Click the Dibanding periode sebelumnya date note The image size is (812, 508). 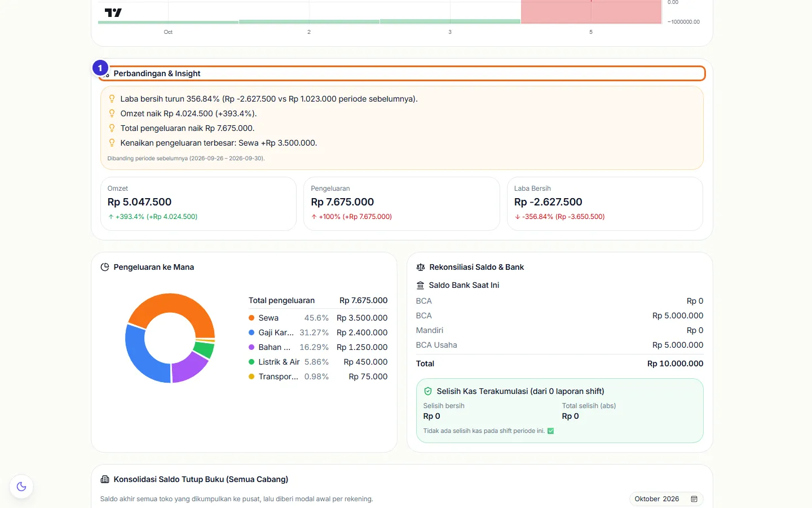[186, 159]
